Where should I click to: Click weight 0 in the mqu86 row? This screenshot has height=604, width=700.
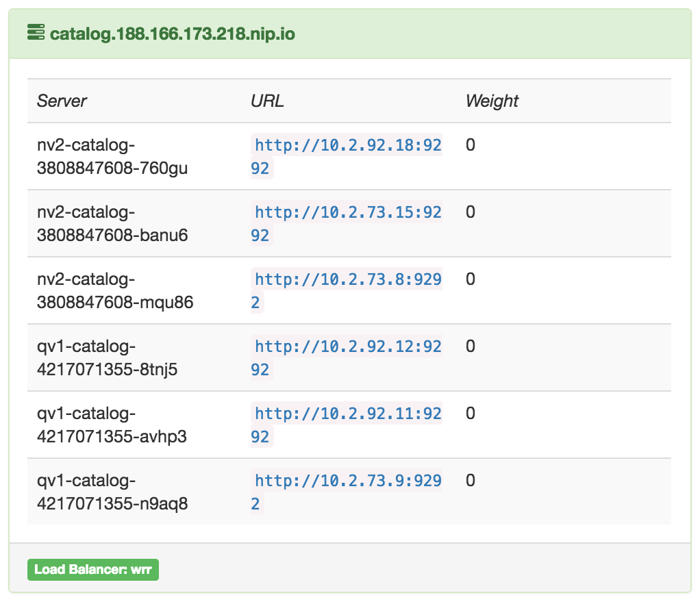click(x=470, y=279)
